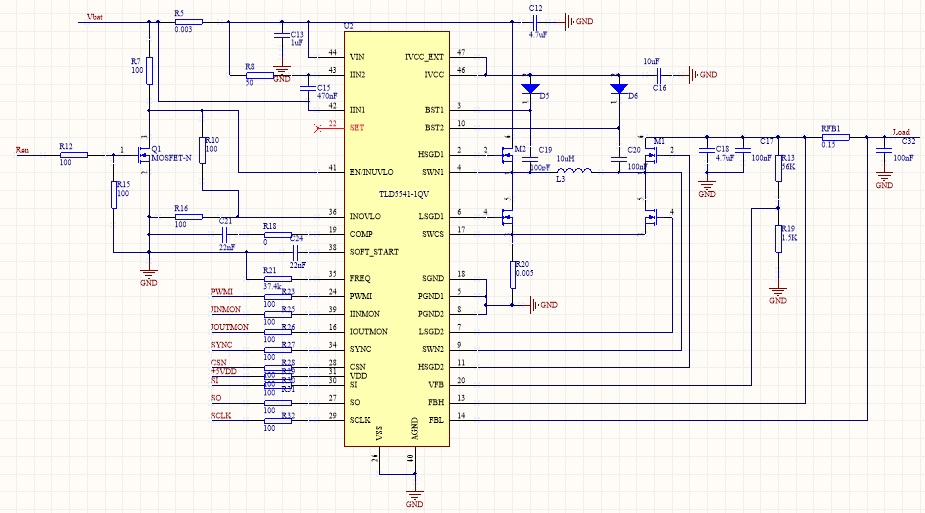Select the COMP pin name
925x513 pixels.
point(360,234)
